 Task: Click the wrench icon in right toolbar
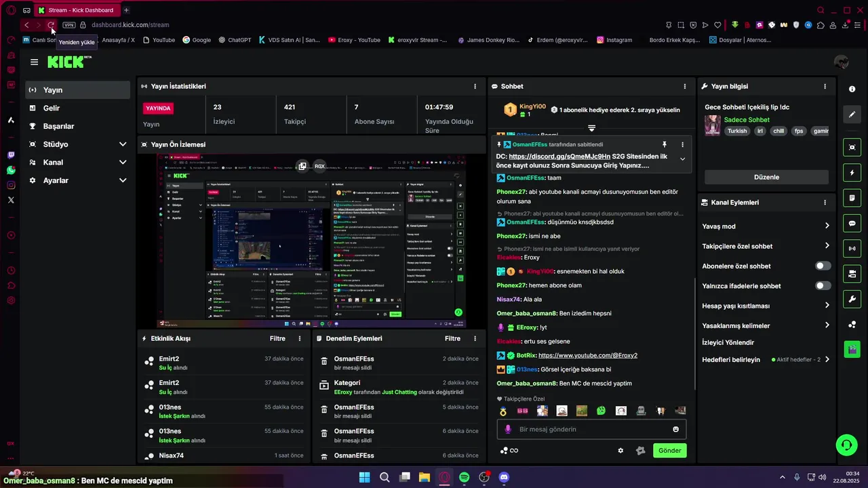(852, 299)
